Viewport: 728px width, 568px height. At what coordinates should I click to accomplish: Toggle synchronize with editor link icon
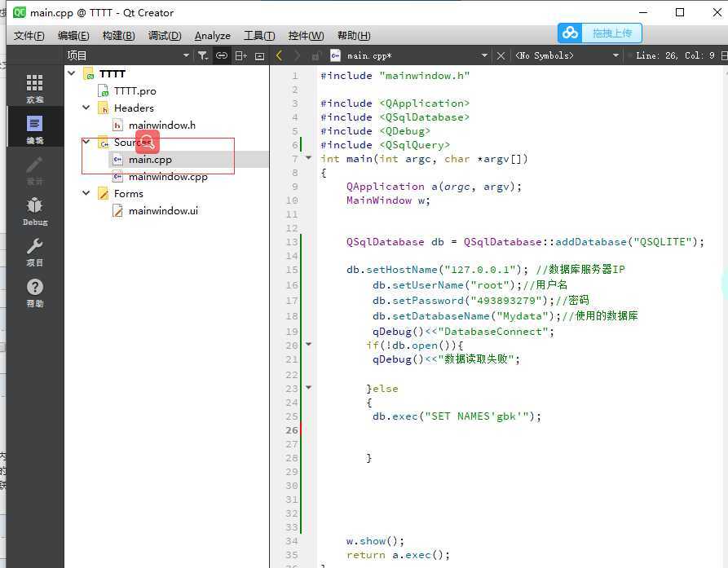[x=222, y=55]
